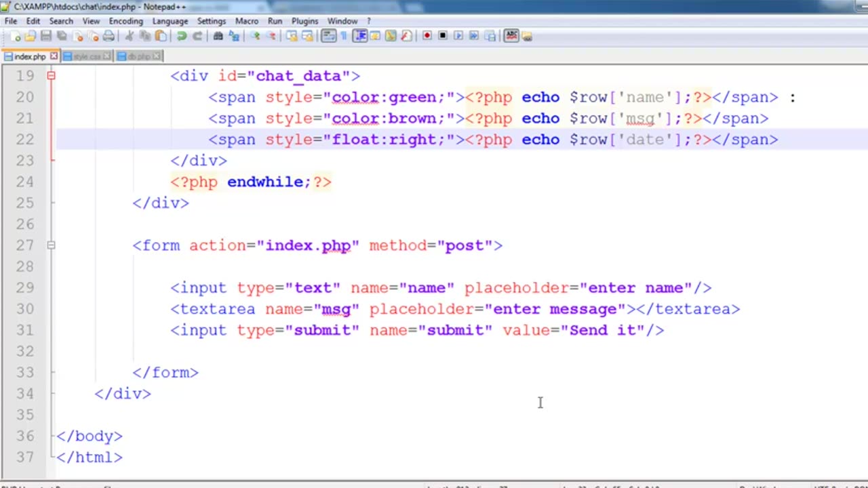Viewport: 868px width, 488px height.
Task: Click the Open file toolbar icon
Action: pos(30,36)
